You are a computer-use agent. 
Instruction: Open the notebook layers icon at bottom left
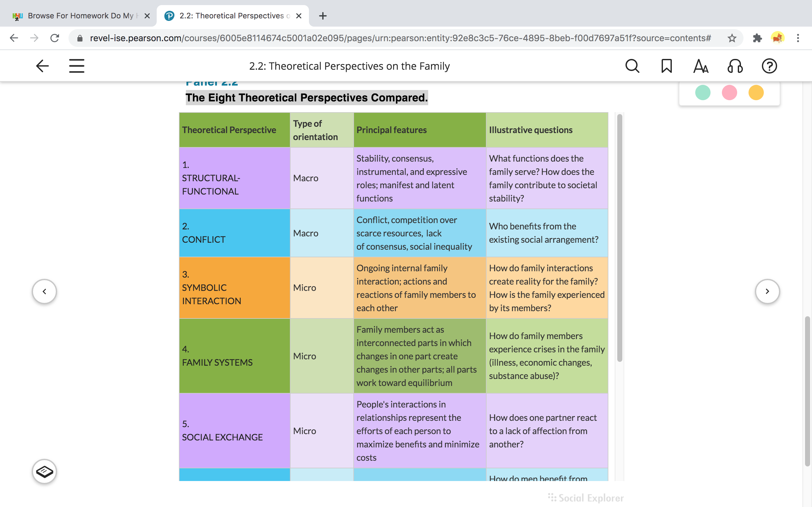click(x=44, y=472)
